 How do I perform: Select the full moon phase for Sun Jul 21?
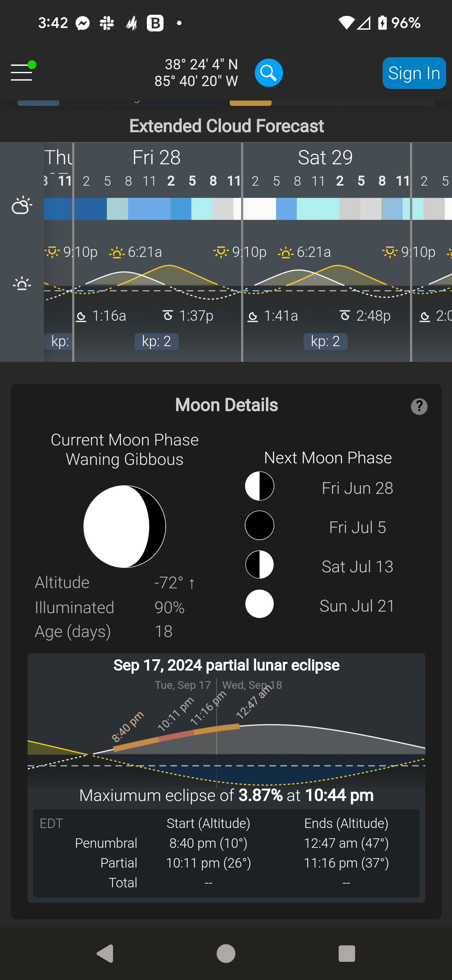[x=259, y=604]
